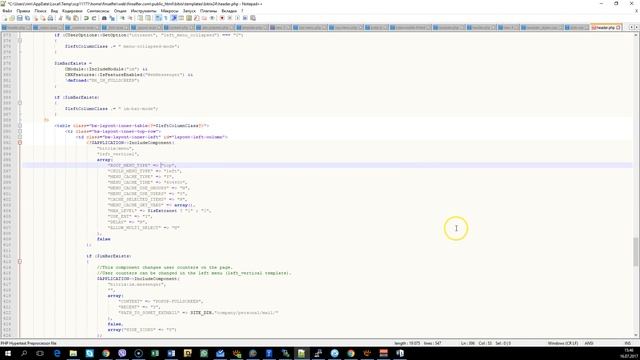The height and width of the screenshot is (360, 640).
Task: Cut selection using scissors icon
Action: [x=60, y=18]
